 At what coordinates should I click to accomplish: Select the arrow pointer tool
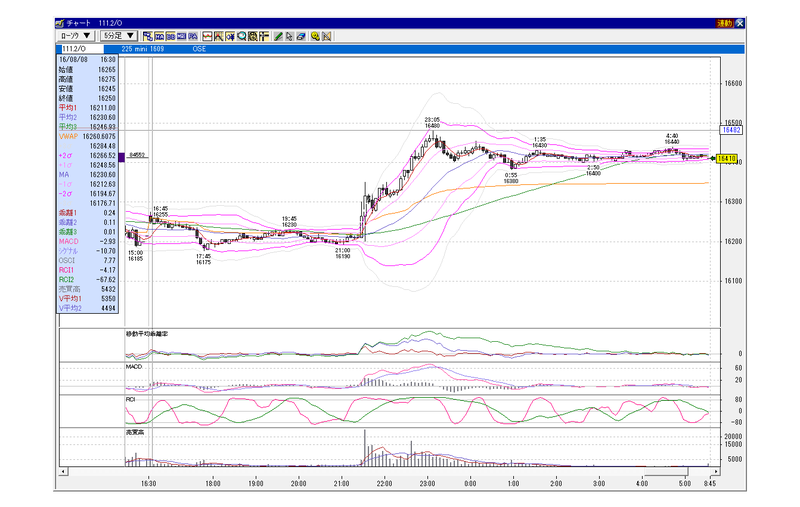[289, 36]
